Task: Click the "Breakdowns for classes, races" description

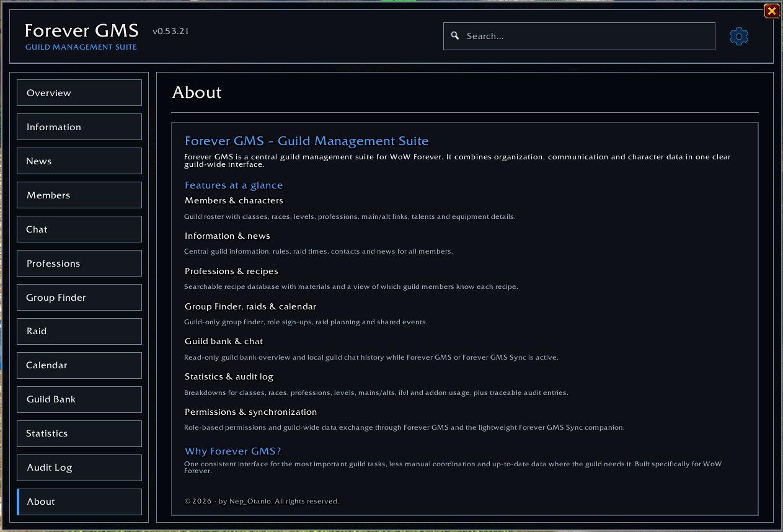Action: pos(376,392)
